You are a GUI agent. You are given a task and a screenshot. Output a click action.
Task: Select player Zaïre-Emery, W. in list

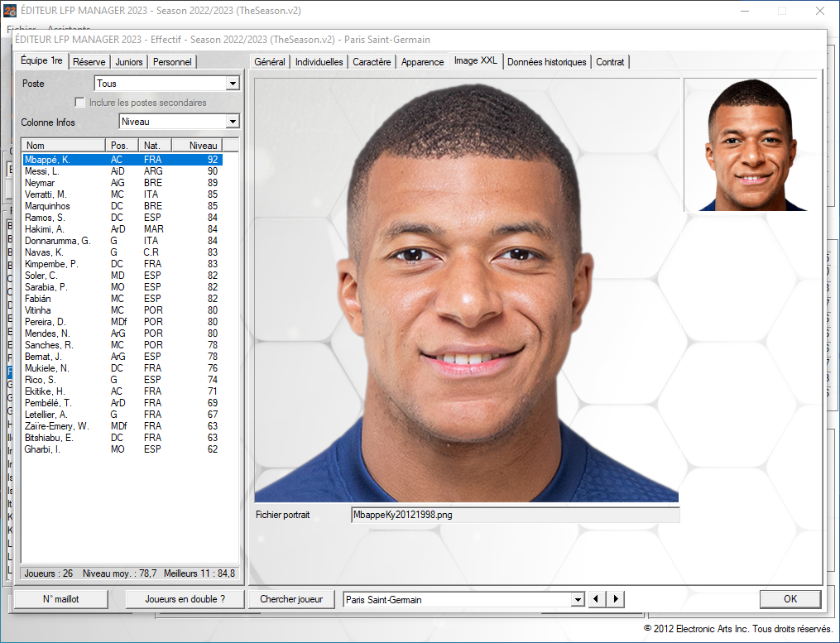tap(122, 426)
